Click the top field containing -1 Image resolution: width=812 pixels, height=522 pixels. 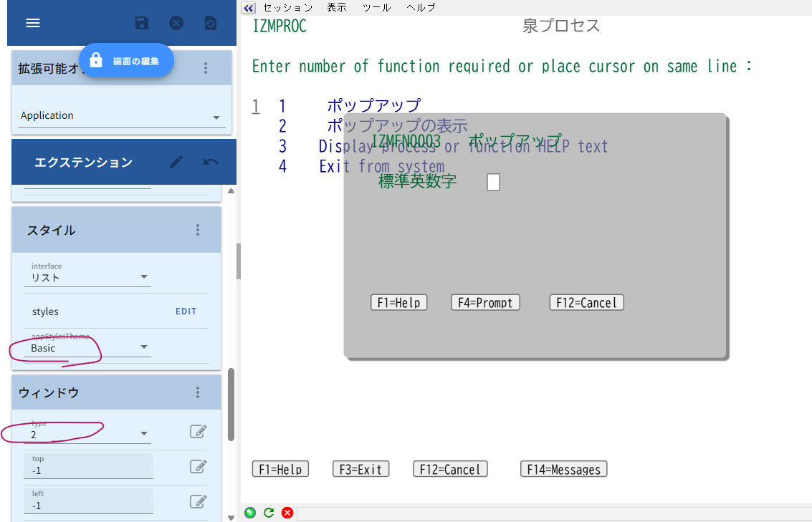coord(88,468)
